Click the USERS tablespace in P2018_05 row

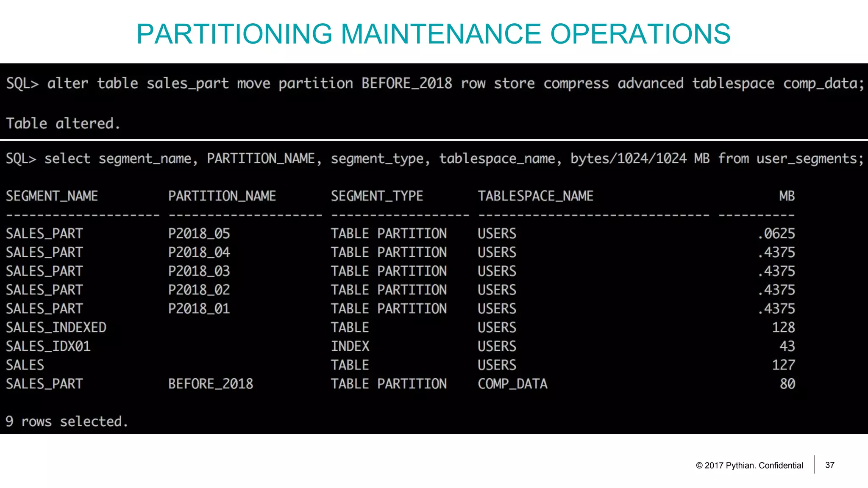[x=497, y=233]
